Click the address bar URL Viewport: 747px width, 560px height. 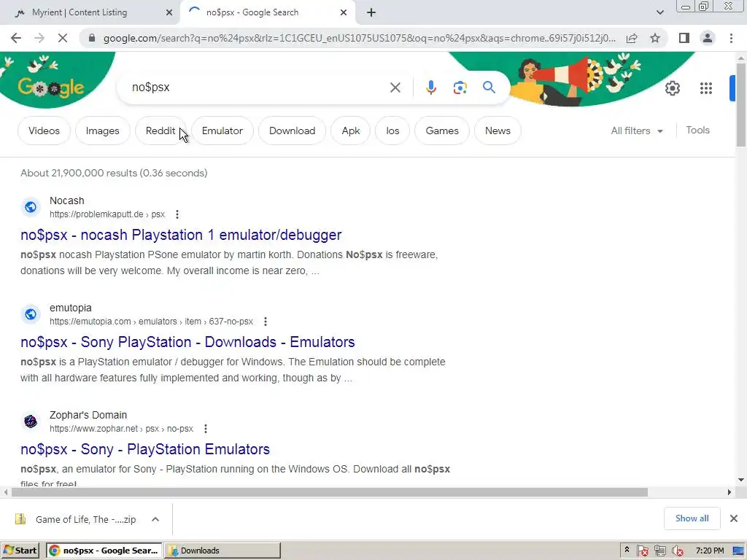pos(359,38)
